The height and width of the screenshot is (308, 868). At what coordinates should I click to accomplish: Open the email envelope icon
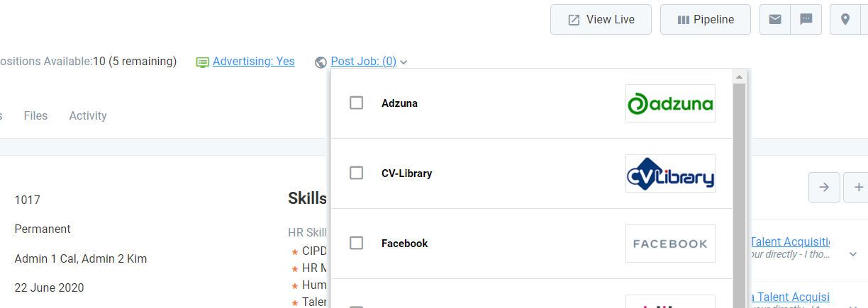(775, 19)
